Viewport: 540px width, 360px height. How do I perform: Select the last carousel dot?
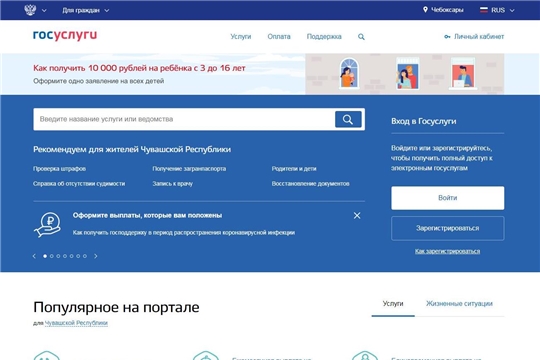click(x=85, y=256)
